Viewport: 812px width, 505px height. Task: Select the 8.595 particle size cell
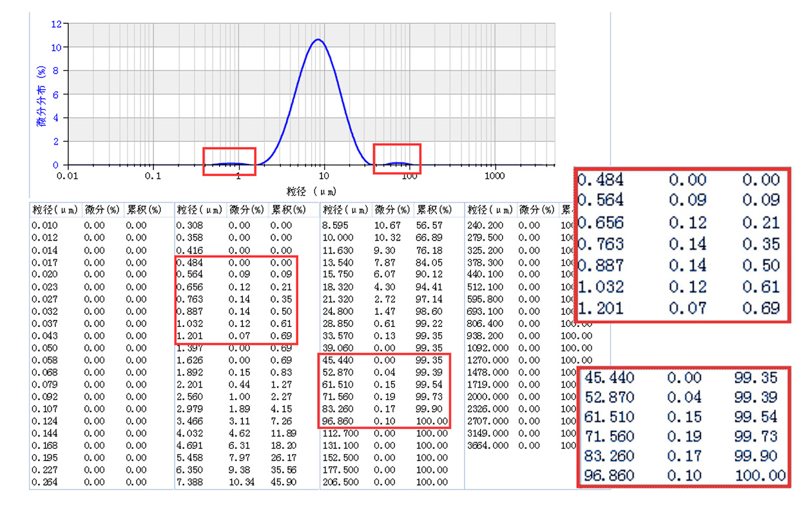[335, 226]
